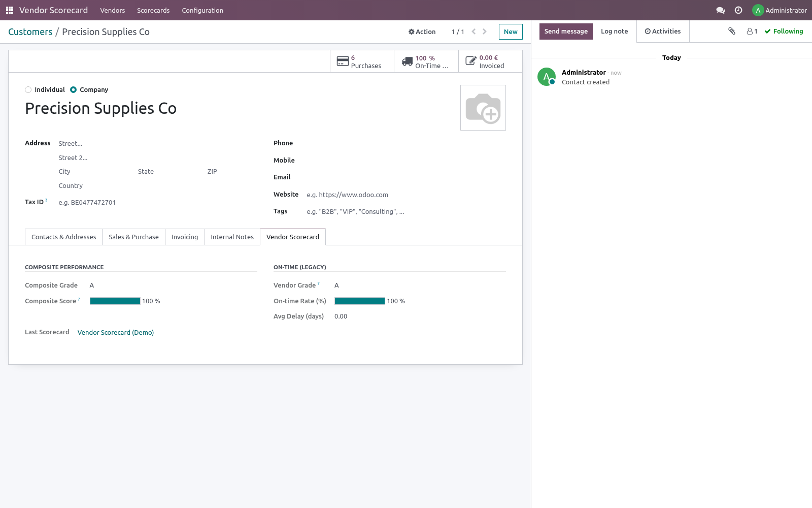Show followers list icon
The image size is (812, 508).
(752, 31)
